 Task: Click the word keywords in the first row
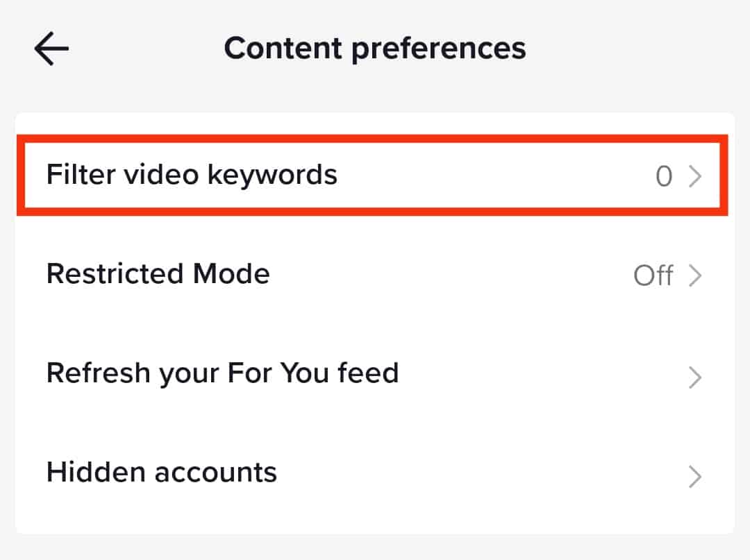pos(272,175)
